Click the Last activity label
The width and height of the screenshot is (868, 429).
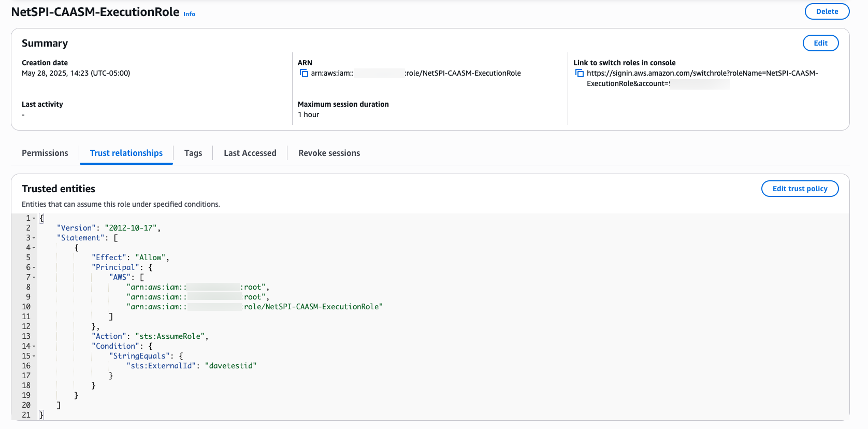42,104
